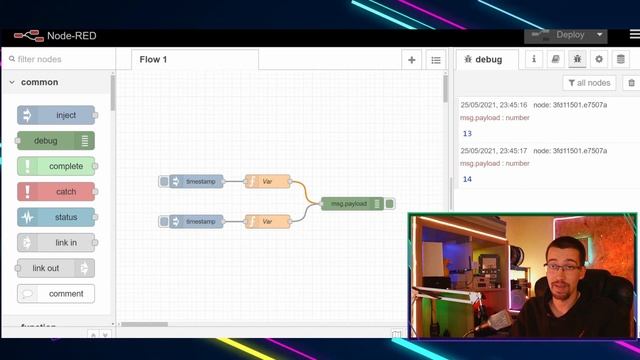
Task: Collapse the common palette category
Action: [12, 82]
